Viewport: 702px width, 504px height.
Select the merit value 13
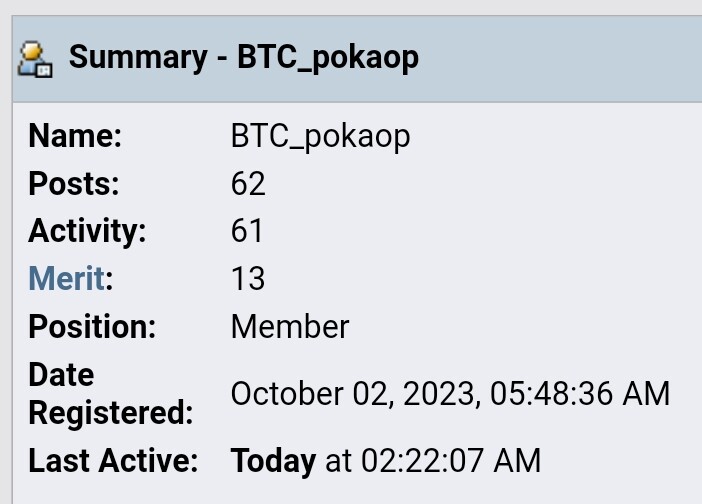248,279
